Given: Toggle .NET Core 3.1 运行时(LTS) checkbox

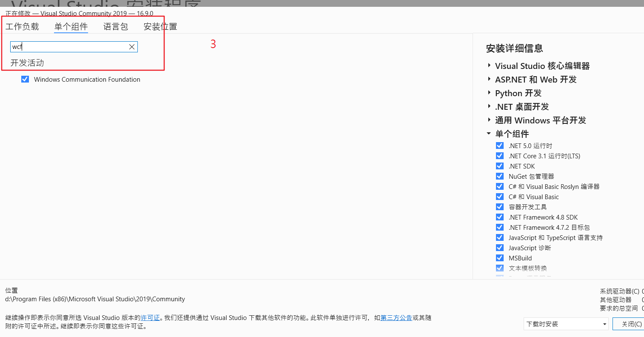Looking at the screenshot, I should click(500, 156).
